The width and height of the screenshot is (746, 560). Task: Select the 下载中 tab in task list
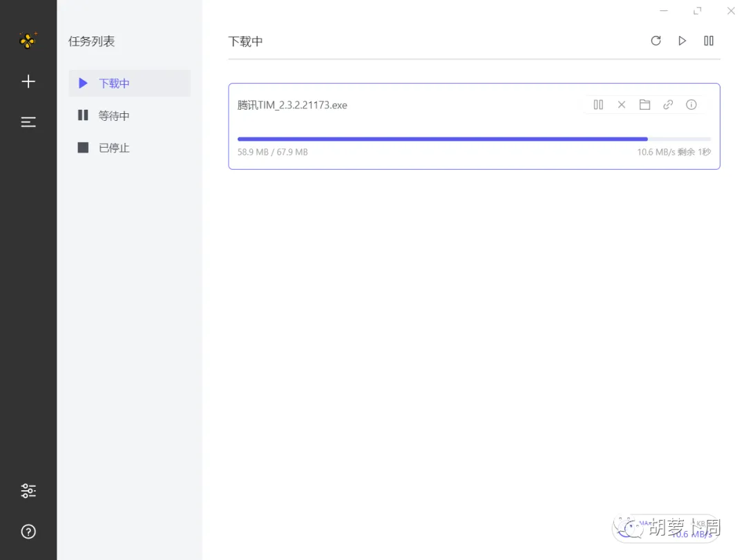click(129, 84)
